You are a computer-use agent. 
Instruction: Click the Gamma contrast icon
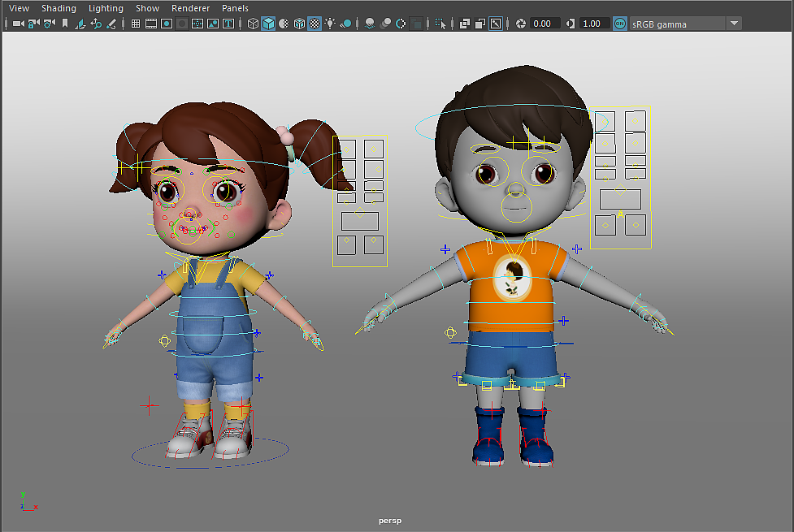pos(571,24)
